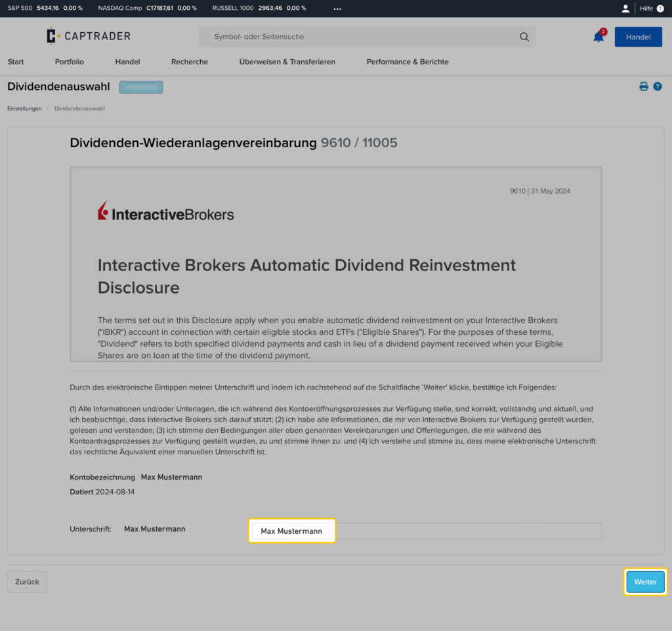Click the Weiter button
The width and height of the screenshot is (672, 631).
point(645,582)
